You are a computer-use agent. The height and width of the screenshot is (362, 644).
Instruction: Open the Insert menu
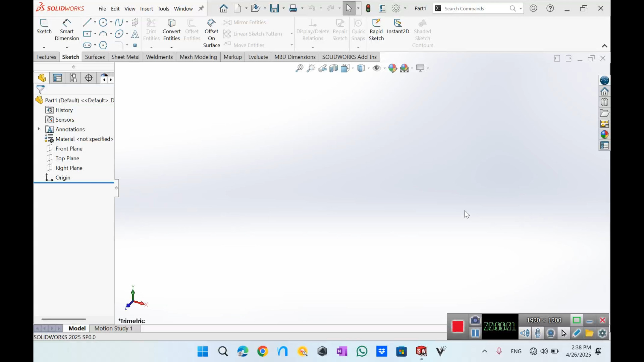tap(146, 9)
